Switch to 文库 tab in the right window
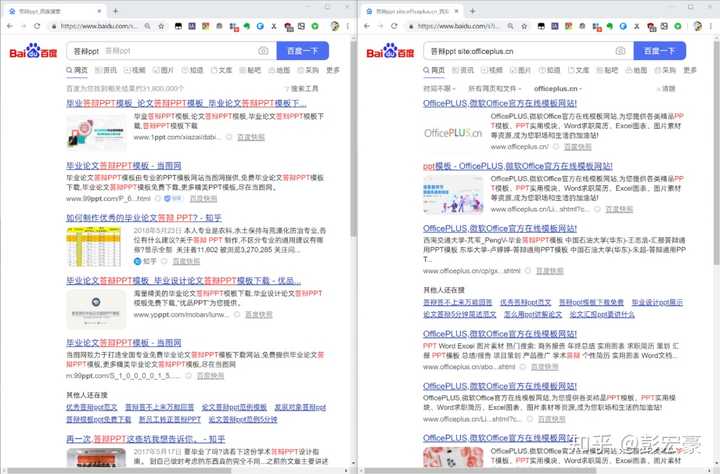The height and width of the screenshot is (474, 720). tap(579, 70)
